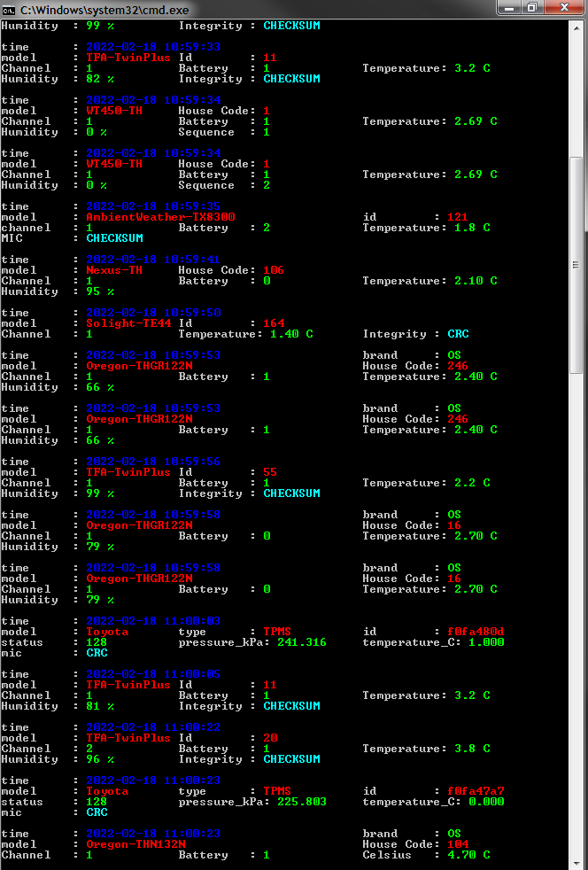Select the model name Nexus-TH

point(113,270)
